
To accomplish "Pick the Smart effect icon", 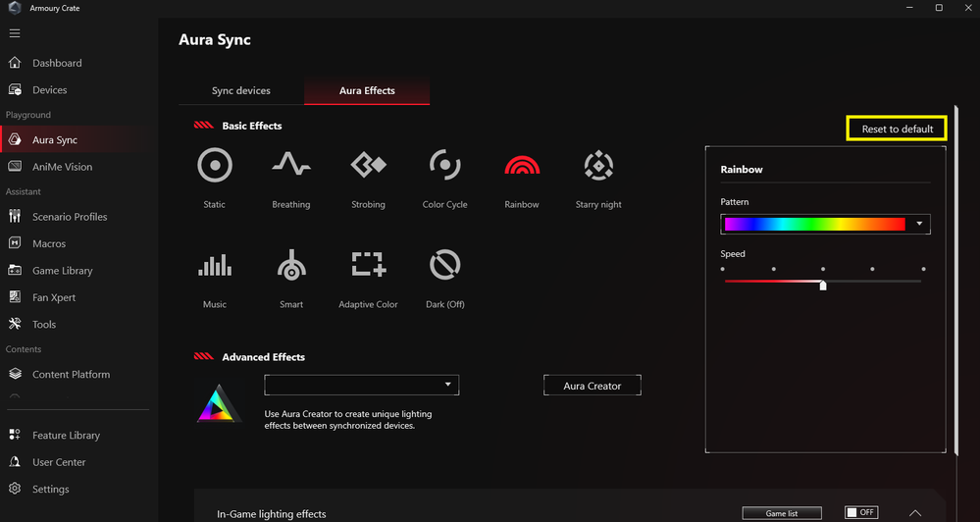I will pyautogui.click(x=291, y=265).
